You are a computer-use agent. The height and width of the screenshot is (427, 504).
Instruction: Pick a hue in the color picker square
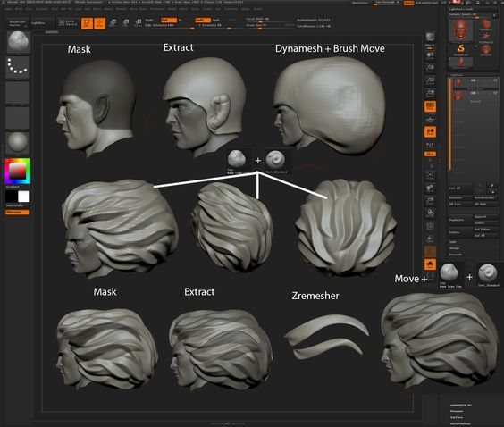tap(18, 172)
